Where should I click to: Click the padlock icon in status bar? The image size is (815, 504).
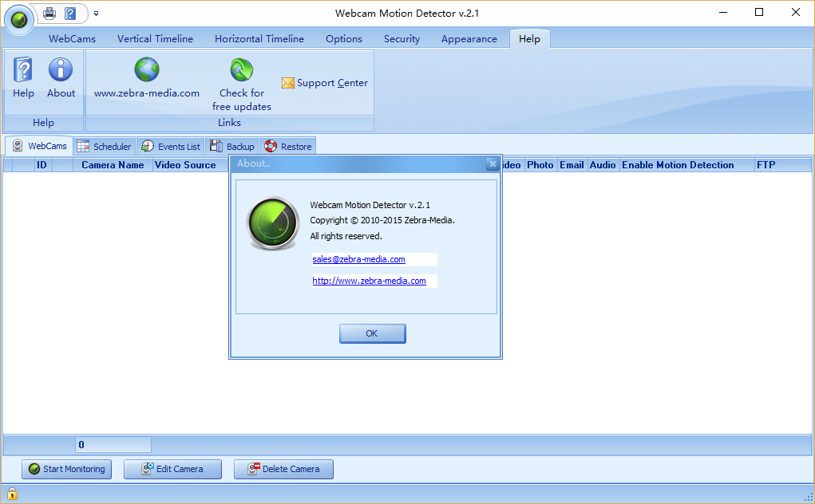tap(12, 494)
